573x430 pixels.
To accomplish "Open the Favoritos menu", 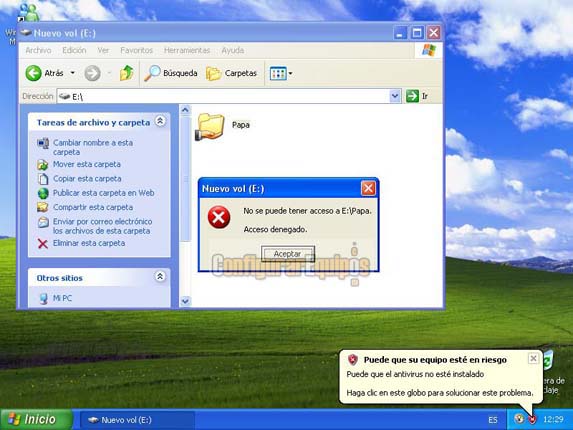I will (x=137, y=50).
